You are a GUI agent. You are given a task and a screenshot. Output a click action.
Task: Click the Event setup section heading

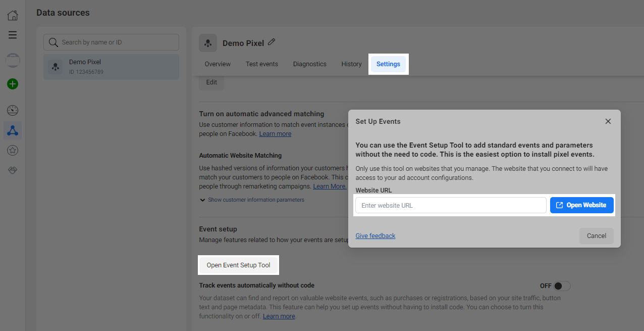click(218, 229)
